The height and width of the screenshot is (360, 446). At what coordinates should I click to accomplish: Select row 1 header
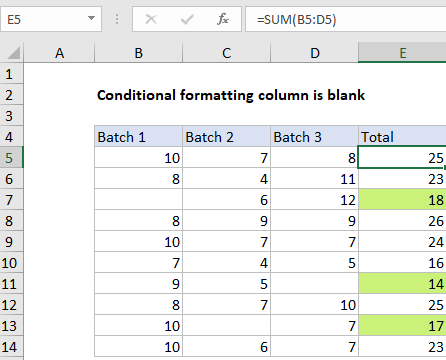11,74
